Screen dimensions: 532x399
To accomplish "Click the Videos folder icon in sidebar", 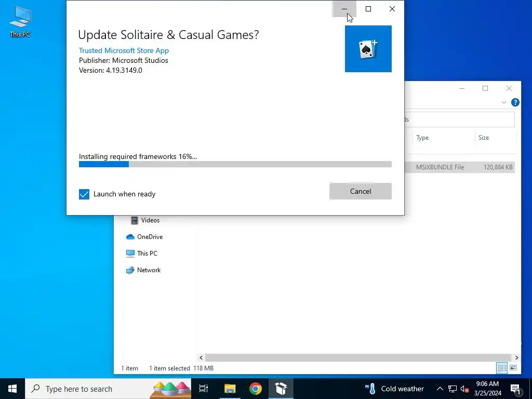I will (135, 220).
